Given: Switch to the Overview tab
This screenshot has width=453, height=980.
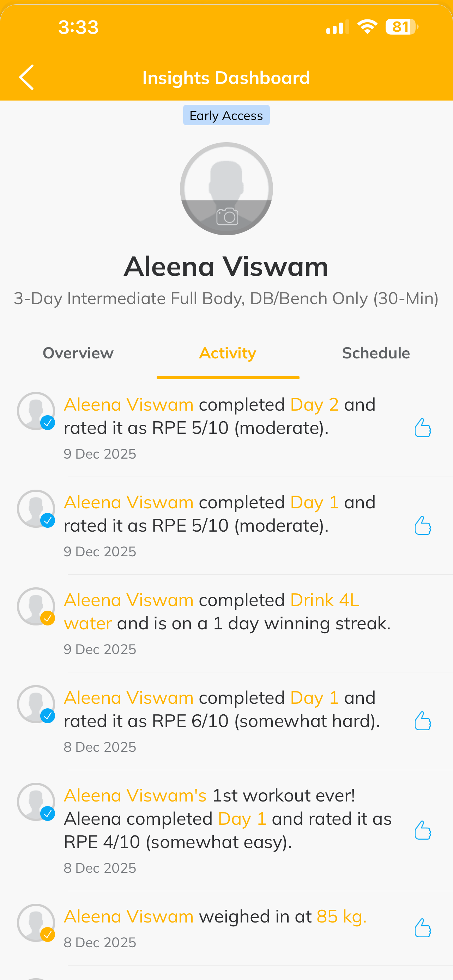Looking at the screenshot, I should [78, 353].
